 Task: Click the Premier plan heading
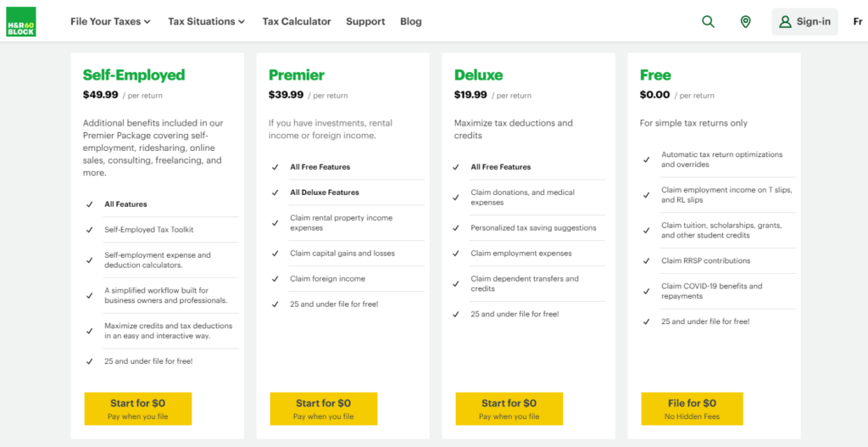[297, 75]
